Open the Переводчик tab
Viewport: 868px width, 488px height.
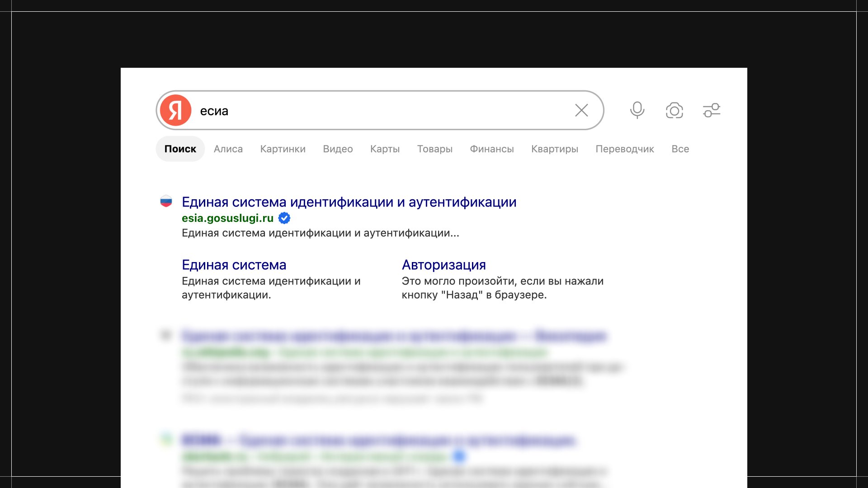pyautogui.click(x=625, y=149)
